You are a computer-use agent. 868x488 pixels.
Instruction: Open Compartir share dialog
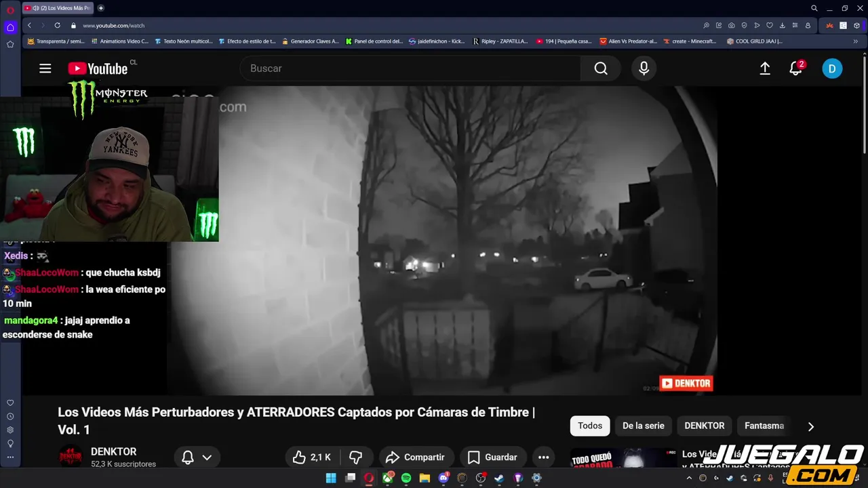point(415,457)
